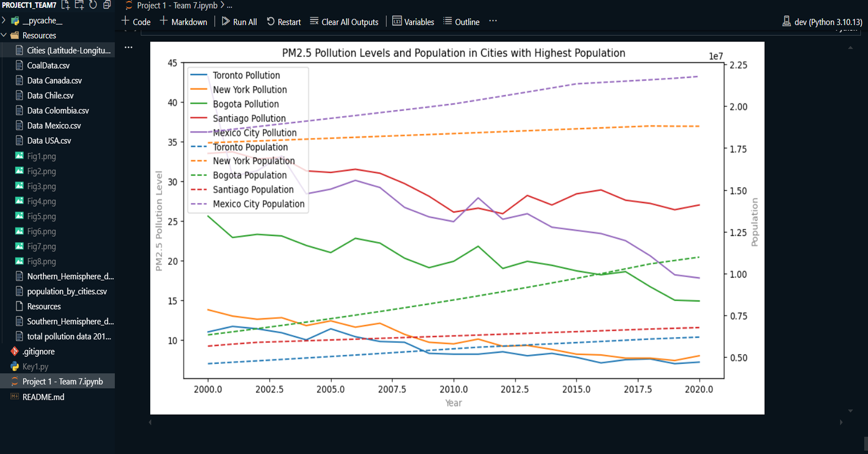The height and width of the screenshot is (454, 868).
Task: Click Project 1 - Team 7.ipynb breadcrumb
Action: [177, 6]
